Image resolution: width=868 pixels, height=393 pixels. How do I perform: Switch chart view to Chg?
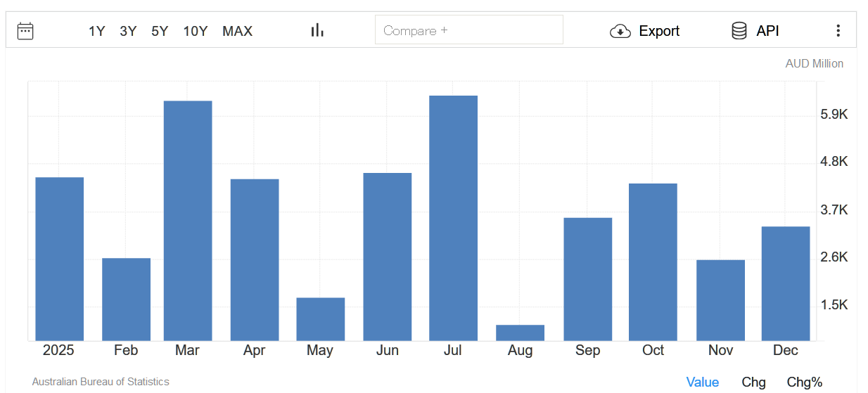click(753, 382)
